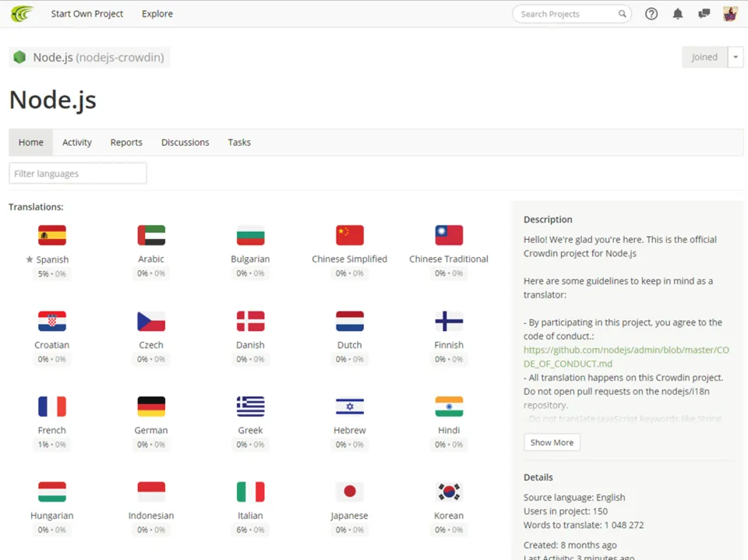Switch to the Activity tab
Viewport: 748px width, 560px height.
77,143
